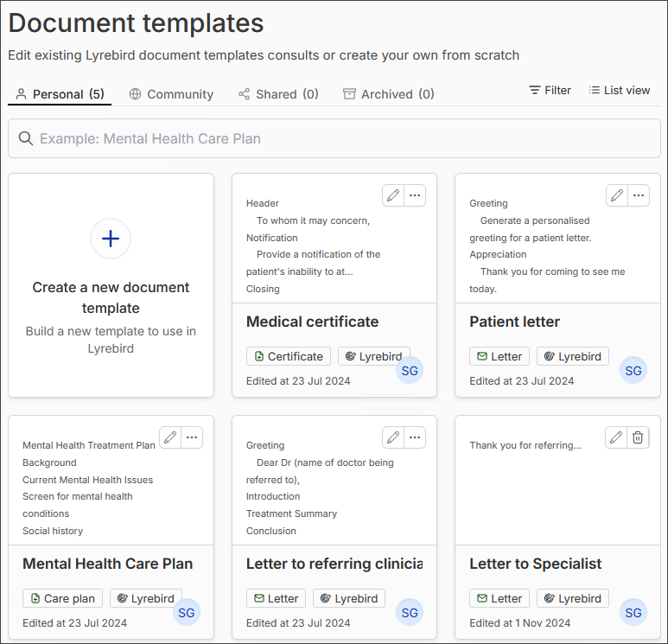Screen dimensions: 668x644
Task: Delete Letter to Specialist using trash icon
Action: click(x=638, y=437)
